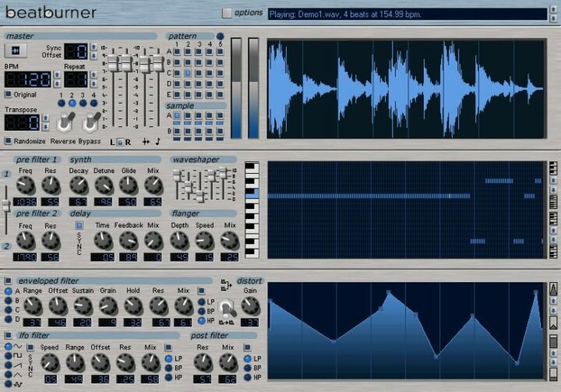
Task: Select the random LFO waveform shape
Action: [8, 384]
